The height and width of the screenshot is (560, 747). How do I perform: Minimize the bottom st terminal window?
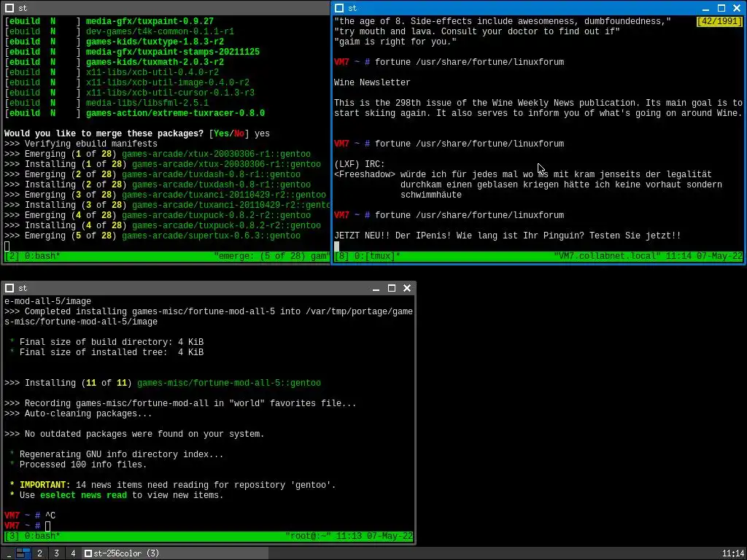pos(376,288)
